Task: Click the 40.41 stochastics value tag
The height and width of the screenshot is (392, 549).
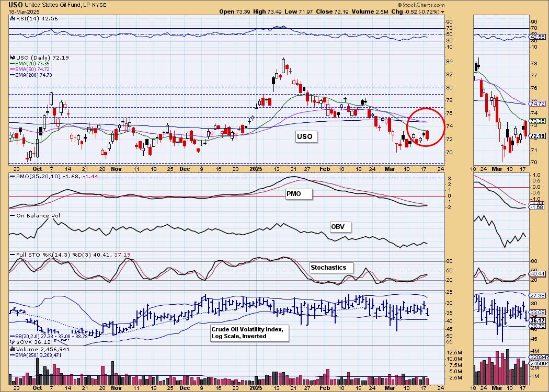Action: click(x=538, y=274)
